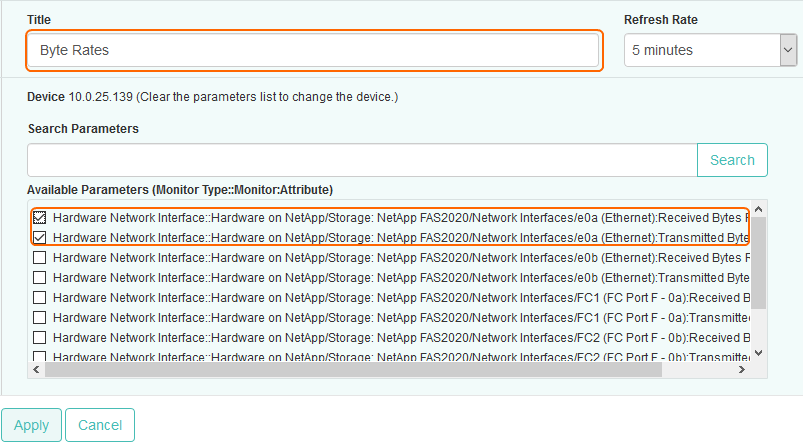The width and height of the screenshot is (803, 444).
Task: Click the parameter list scroll up arrow
Action: [758, 210]
